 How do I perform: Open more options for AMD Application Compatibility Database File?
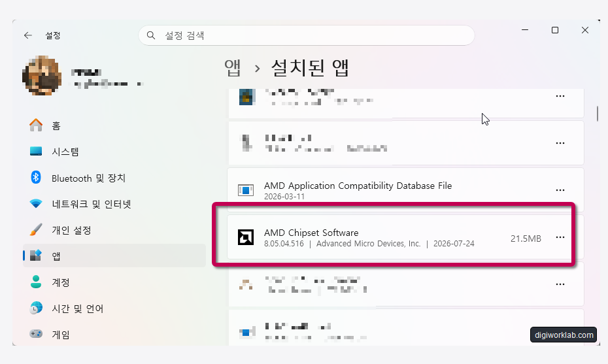coord(560,190)
